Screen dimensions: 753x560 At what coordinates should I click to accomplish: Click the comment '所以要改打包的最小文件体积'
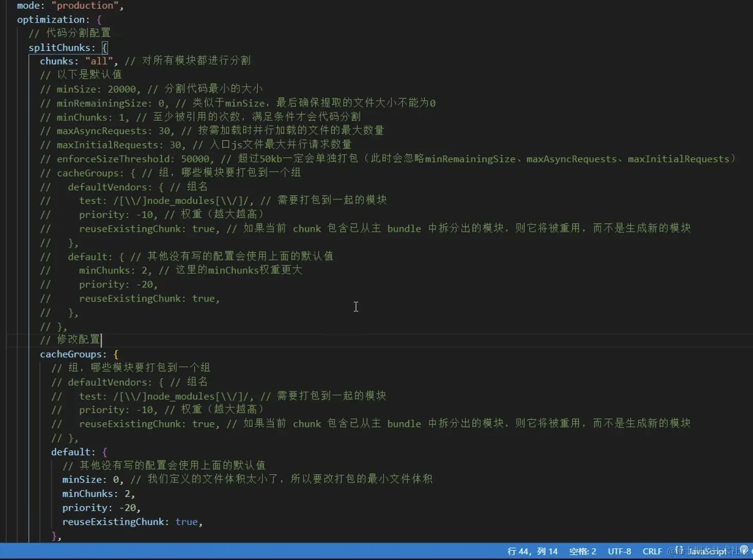[361, 479]
